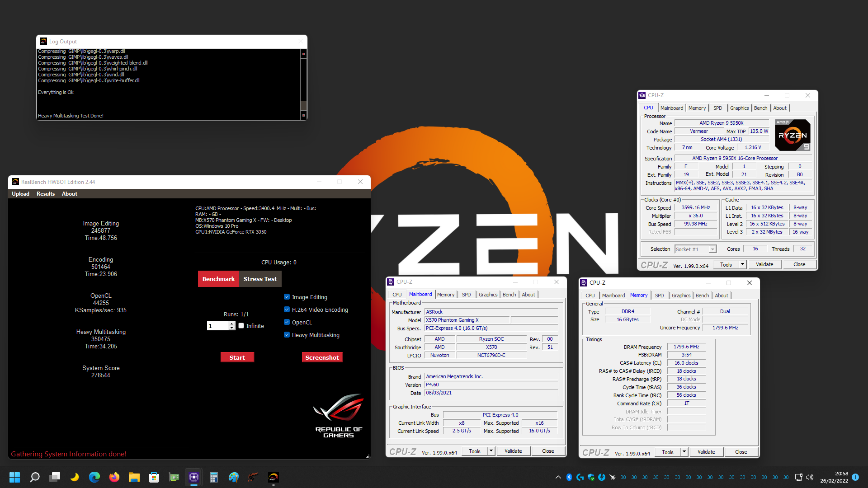Open taskbar Search
868x488 pixels.
pyautogui.click(x=35, y=477)
